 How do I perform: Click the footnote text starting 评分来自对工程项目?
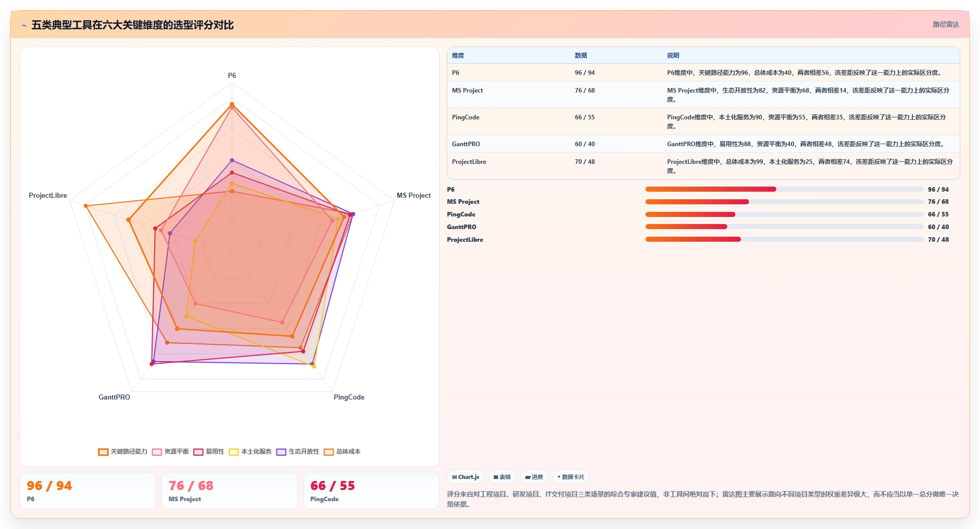[703, 499]
